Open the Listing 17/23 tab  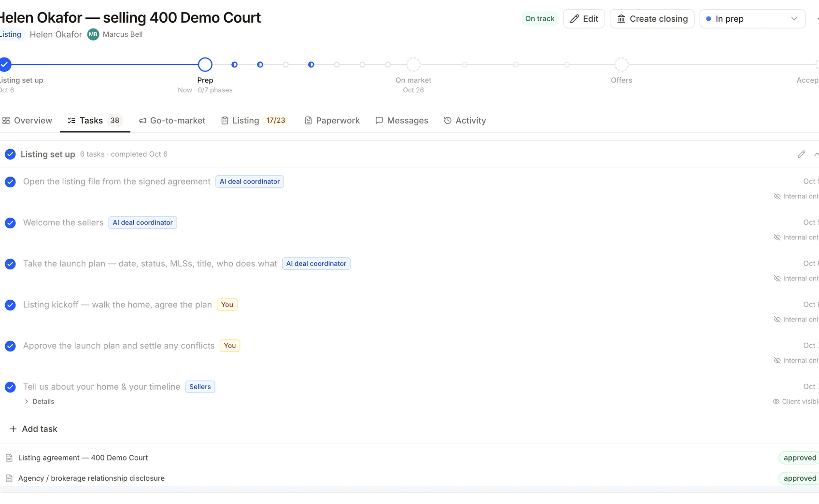point(254,120)
